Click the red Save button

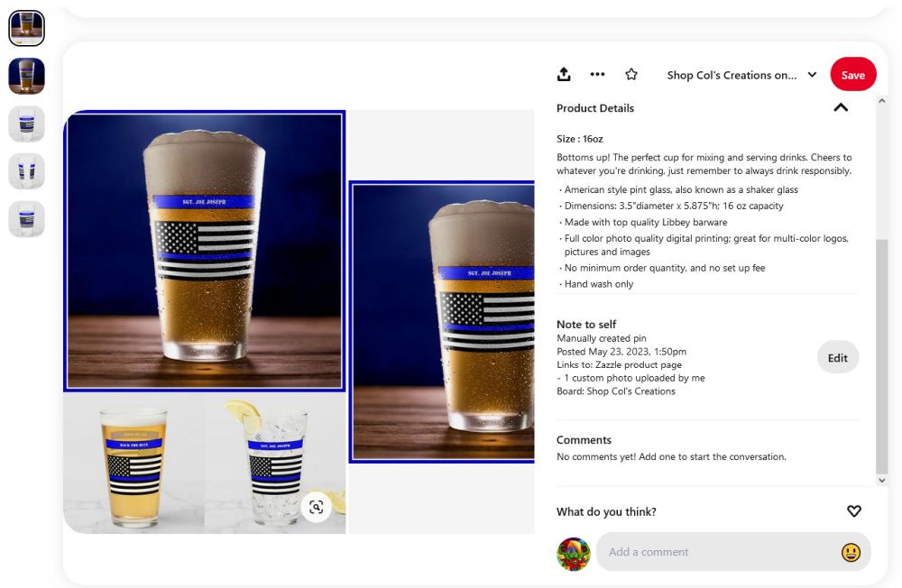click(x=852, y=75)
